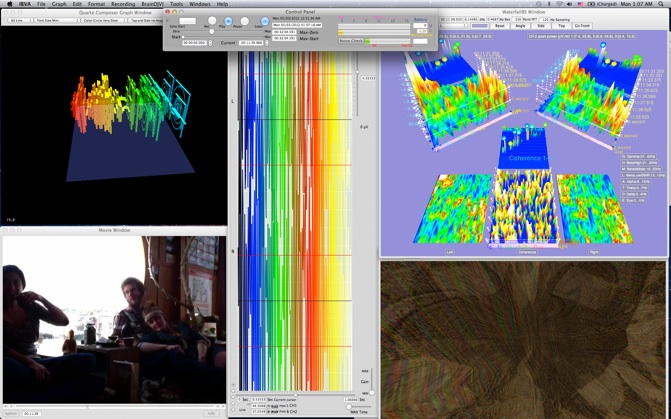Image resolution: width=671 pixels, height=419 pixels.
Task: Toggle the Loop button in Control Panel
Action: [x=265, y=21]
